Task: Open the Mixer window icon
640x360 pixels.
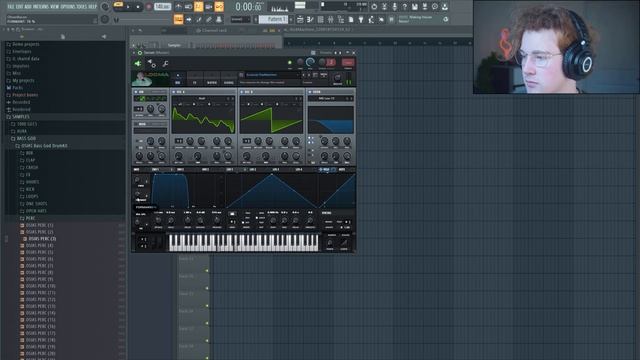Action: (331, 19)
